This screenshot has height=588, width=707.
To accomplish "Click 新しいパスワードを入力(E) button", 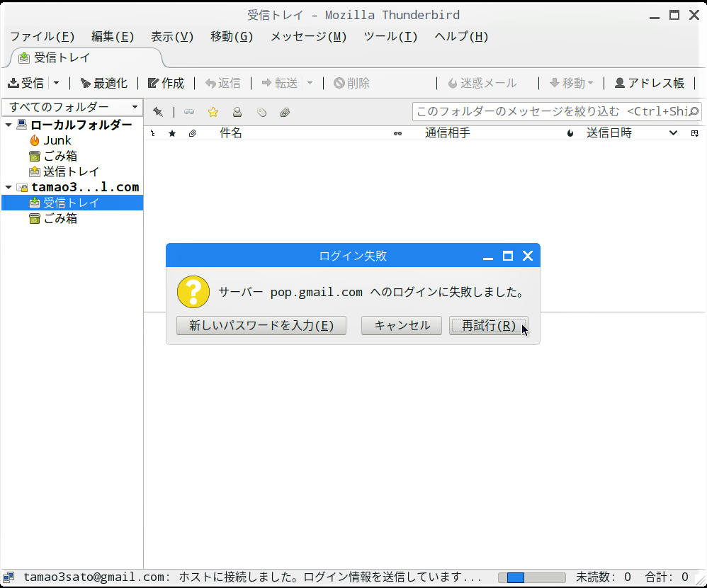I will tap(261, 326).
